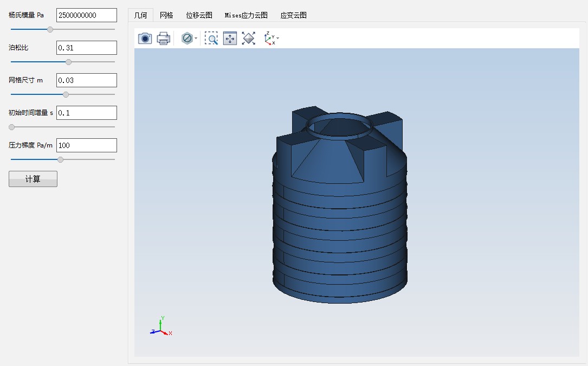This screenshot has height=366, width=588.
Task: Click the 初始时间增量 s label
Action: 31,113
